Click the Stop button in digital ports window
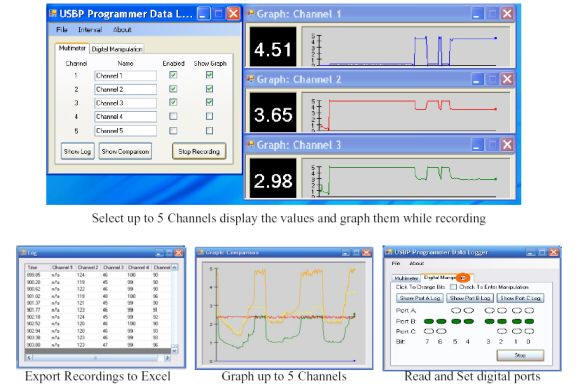578x386 pixels. (520, 355)
